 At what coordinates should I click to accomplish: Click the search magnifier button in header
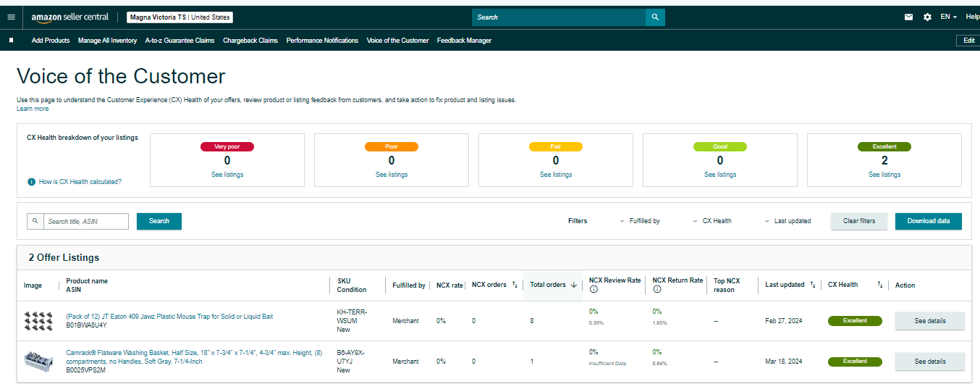[x=655, y=17]
